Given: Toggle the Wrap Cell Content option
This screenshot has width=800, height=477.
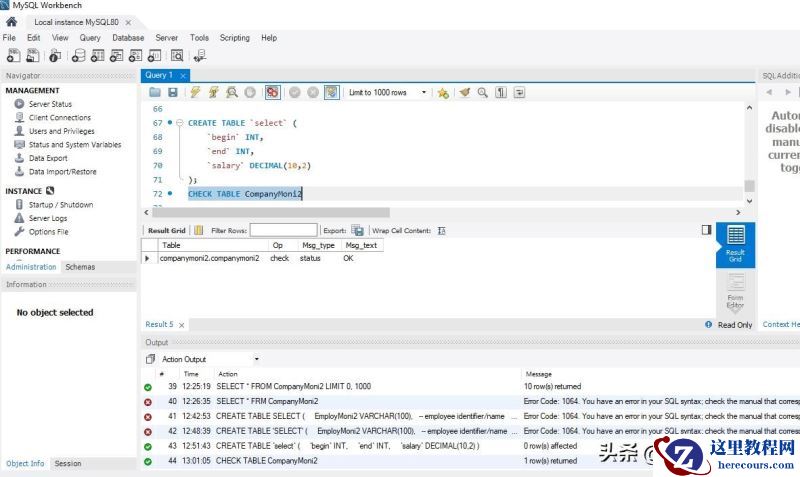Looking at the screenshot, I should [441, 230].
